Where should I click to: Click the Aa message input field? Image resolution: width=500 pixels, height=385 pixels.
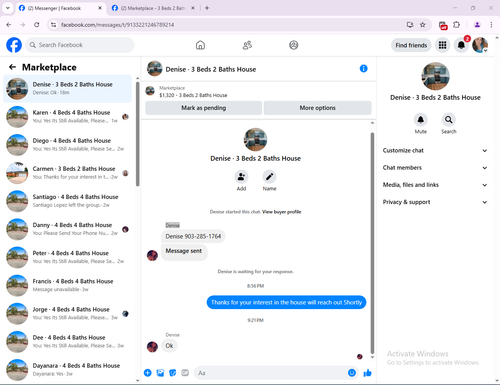point(276,373)
